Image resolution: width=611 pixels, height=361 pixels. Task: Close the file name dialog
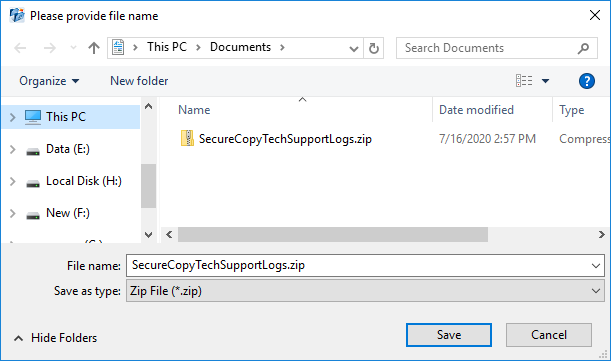tap(595, 16)
